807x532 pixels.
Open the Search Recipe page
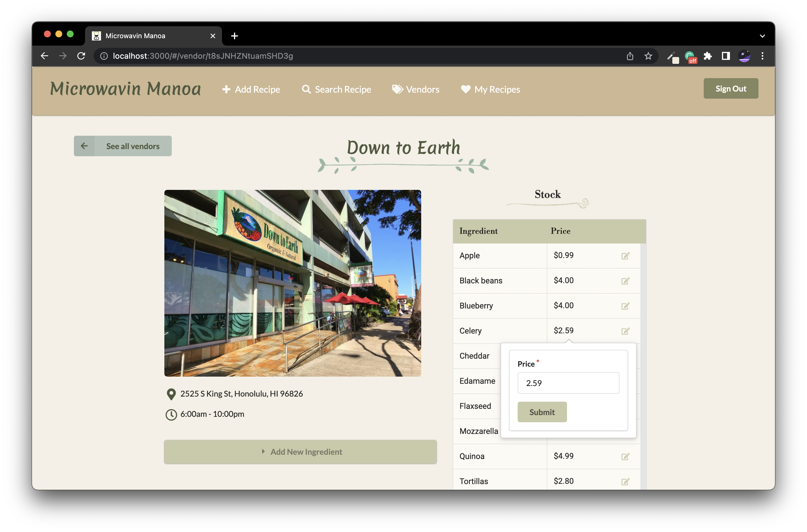pyautogui.click(x=336, y=89)
